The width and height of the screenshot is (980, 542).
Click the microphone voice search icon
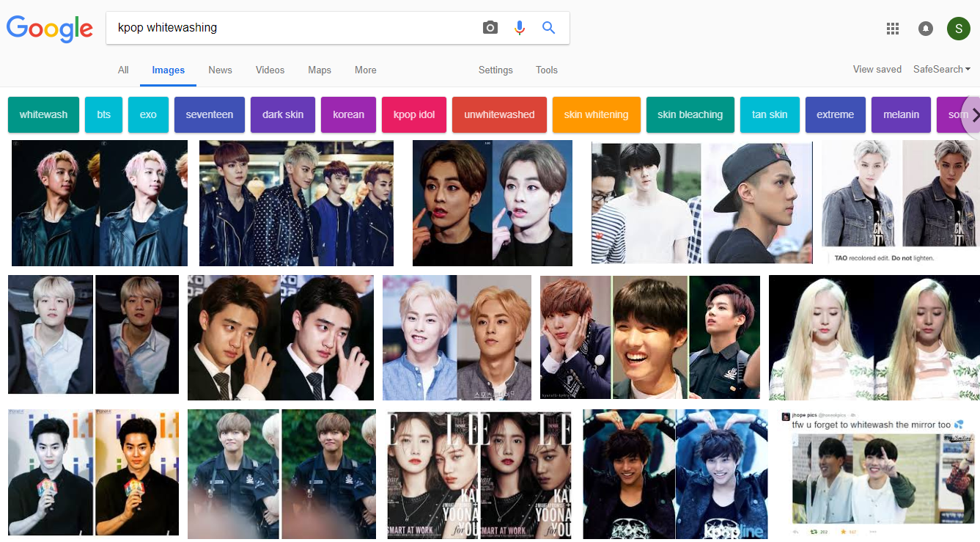pos(520,28)
